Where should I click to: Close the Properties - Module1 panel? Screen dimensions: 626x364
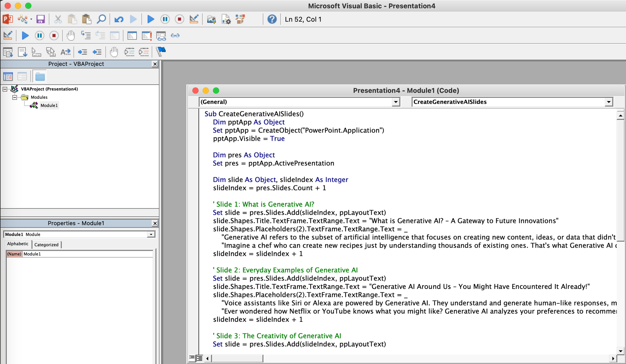click(x=155, y=223)
